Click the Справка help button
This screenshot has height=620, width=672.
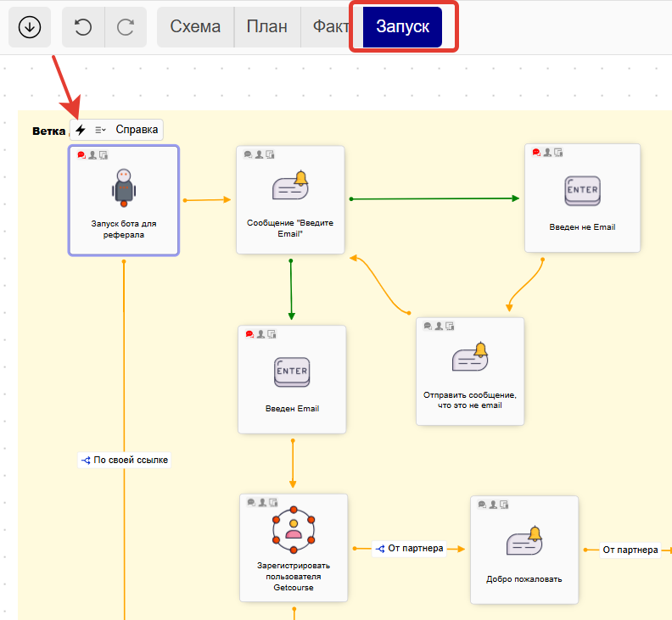pyautogui.click(x=137, y=130)
